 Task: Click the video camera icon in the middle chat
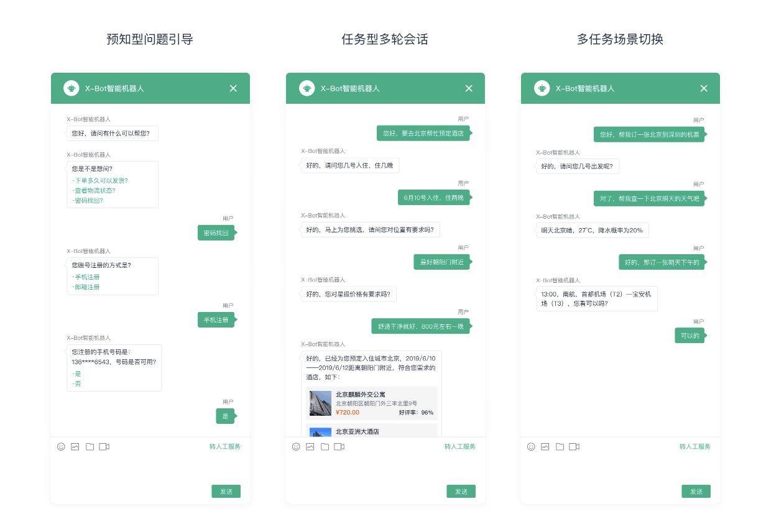coord(339,447)
